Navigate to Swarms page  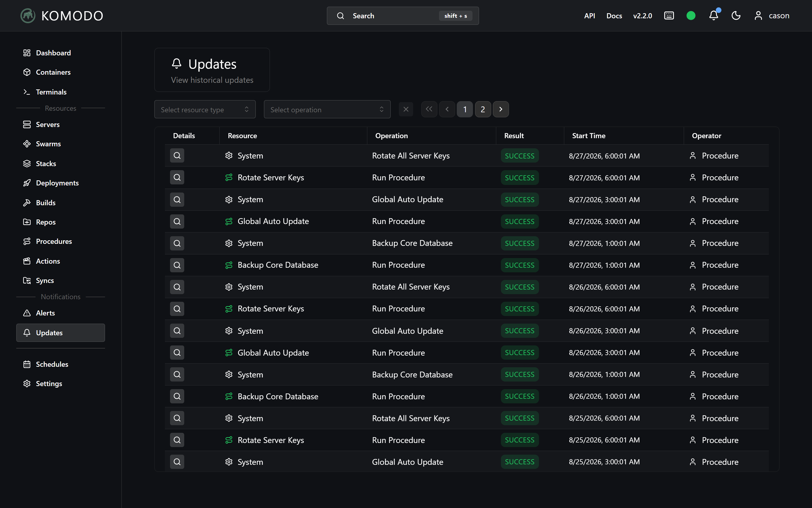pyautogui.click(x=60, y=144)
